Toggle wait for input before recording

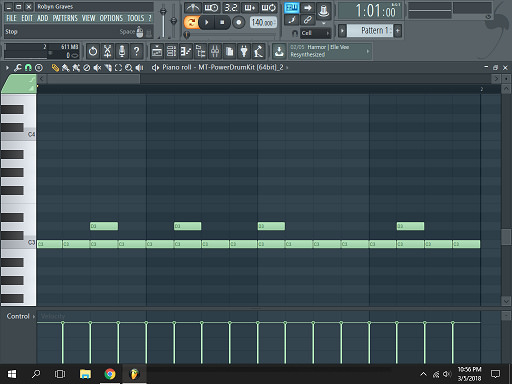tap(211, 7)
